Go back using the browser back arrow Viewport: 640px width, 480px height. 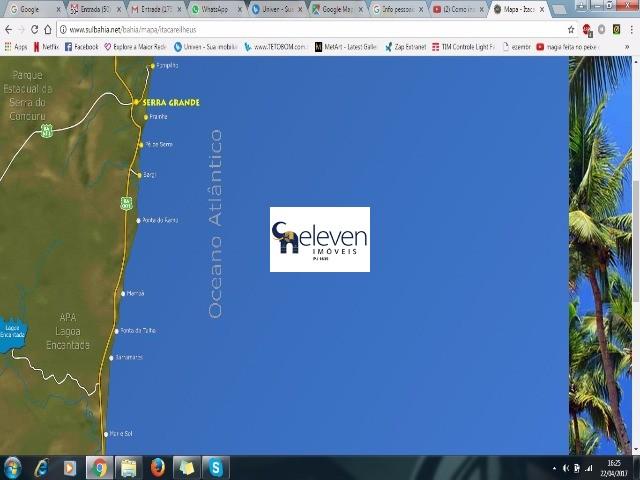7,30
